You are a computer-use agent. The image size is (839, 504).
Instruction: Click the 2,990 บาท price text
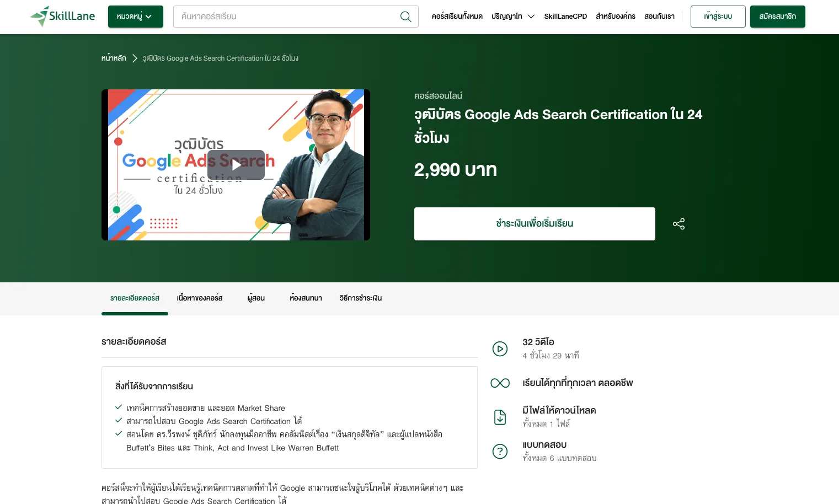[x=456, y=170]
